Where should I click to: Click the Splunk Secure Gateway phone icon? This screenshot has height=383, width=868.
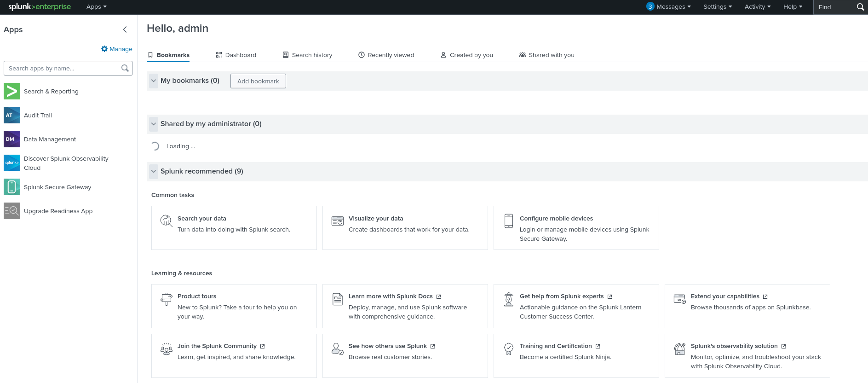pyautogui.click(x=12, y=187)
